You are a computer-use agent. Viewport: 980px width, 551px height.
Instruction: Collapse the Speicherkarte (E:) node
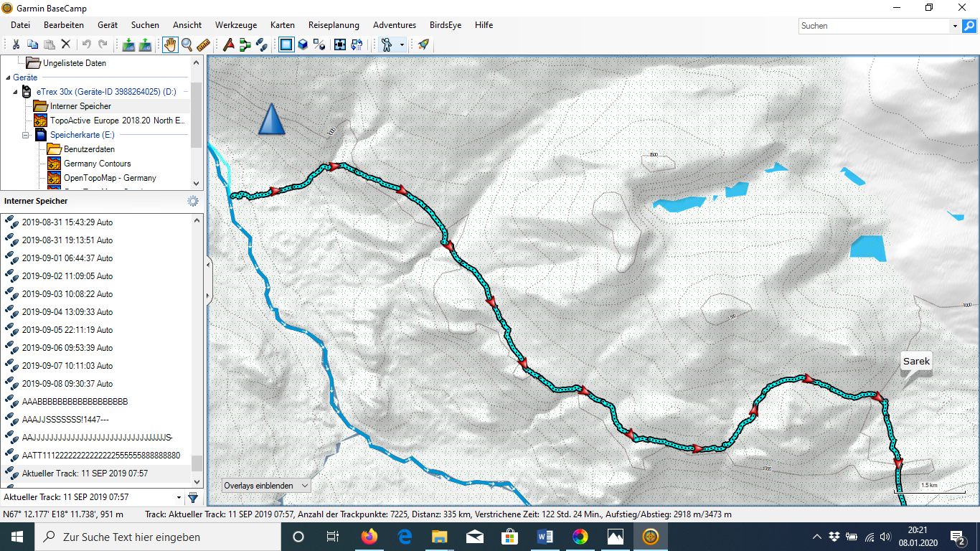[25, 135]
